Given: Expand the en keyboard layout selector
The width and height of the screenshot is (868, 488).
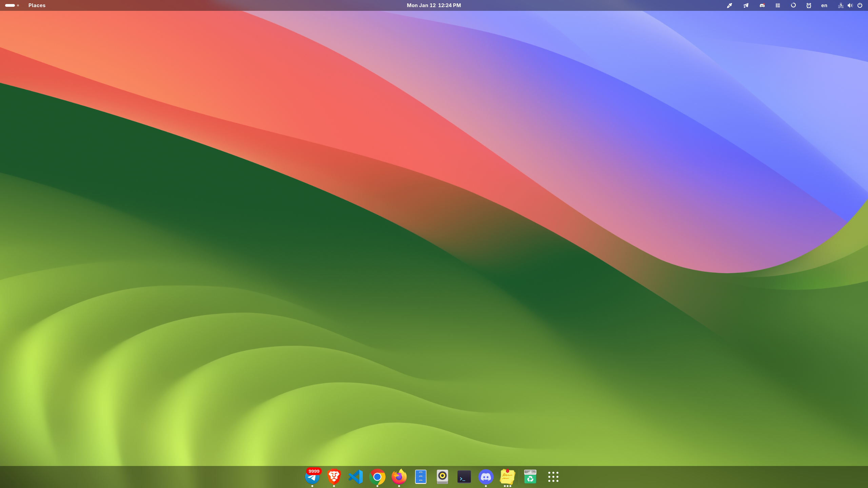Looking at the screenshot, I should click(x=824, y=5).
